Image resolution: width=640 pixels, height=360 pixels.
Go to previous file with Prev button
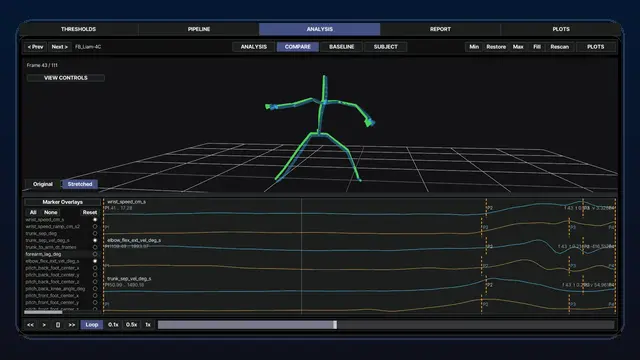[36, 47]
